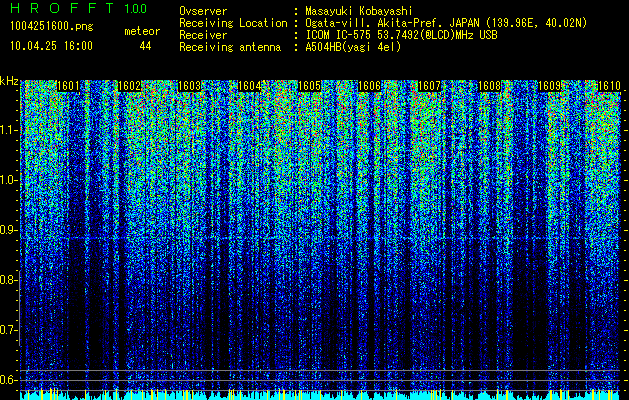This screenshot has height=400, width=629.
Task: Click the 0.7 frequency axis label
Action: point(9,330)
